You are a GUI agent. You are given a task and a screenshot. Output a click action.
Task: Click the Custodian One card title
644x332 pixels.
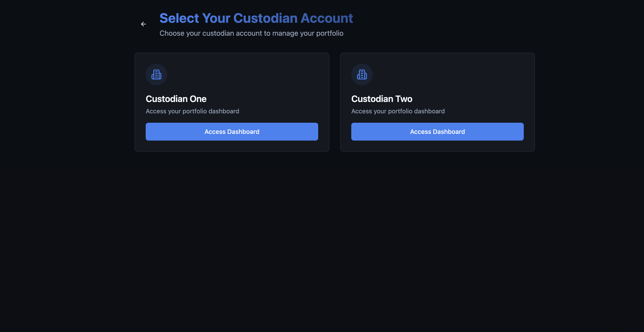pyautogui.click(x=176, y=99)
